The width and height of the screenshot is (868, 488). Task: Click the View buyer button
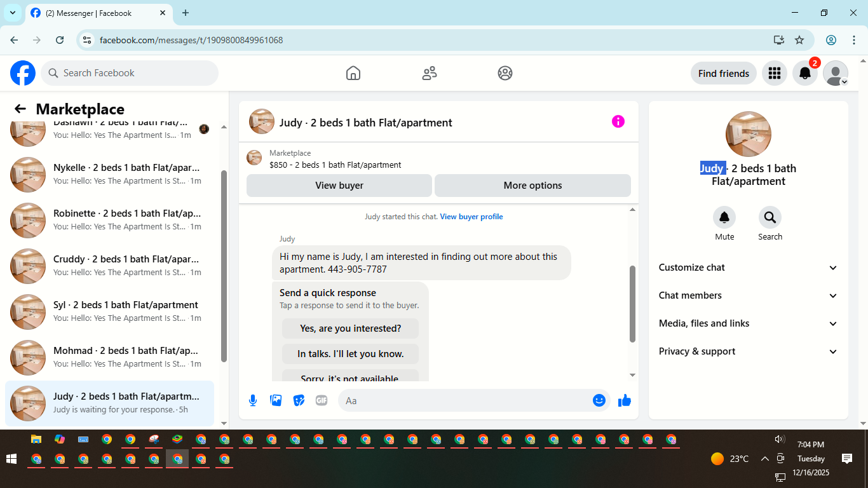pos(339,186)
